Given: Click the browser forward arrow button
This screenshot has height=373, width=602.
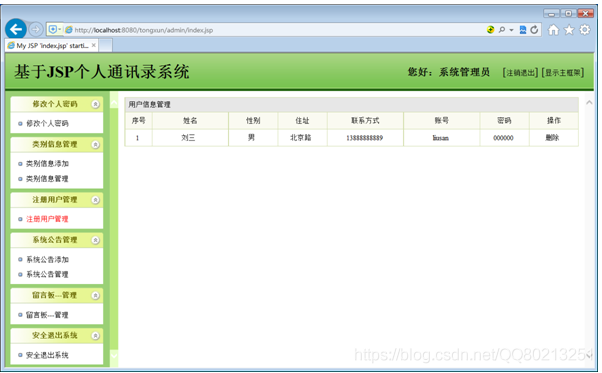Looking at the screenshot, I should pos(36,29).
